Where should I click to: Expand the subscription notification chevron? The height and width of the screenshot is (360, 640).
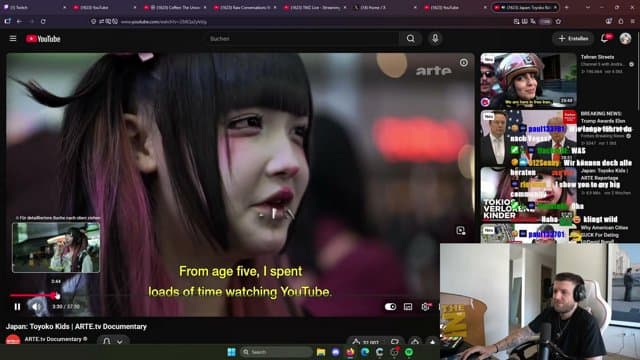[120, 342]
